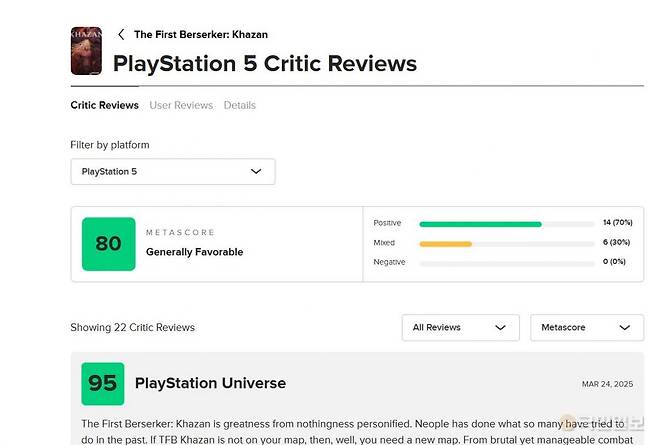Go back to The First Berserker: Khazan

tap(200, 34)
